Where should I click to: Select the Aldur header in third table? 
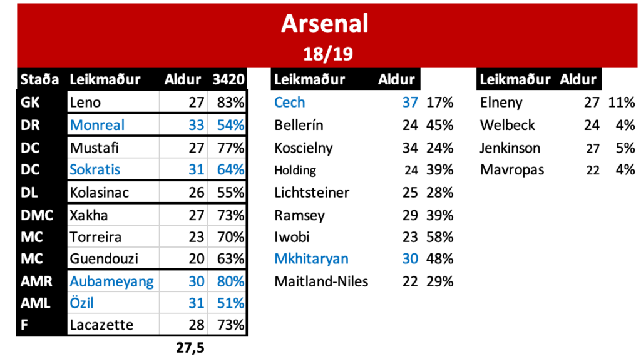pyautogui.click(x=578, y=79)
